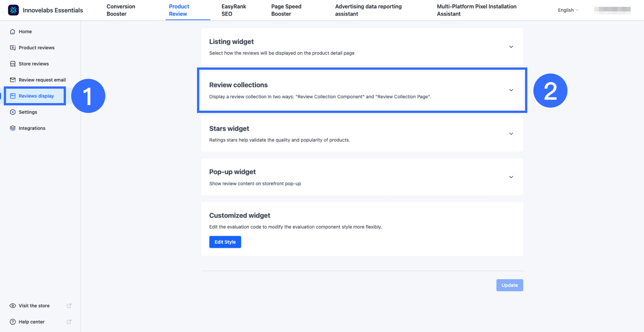The width and height of the screenshot is (644, 332).
Task: Click the Review request email envelope icon
Action: coord(13,80)
